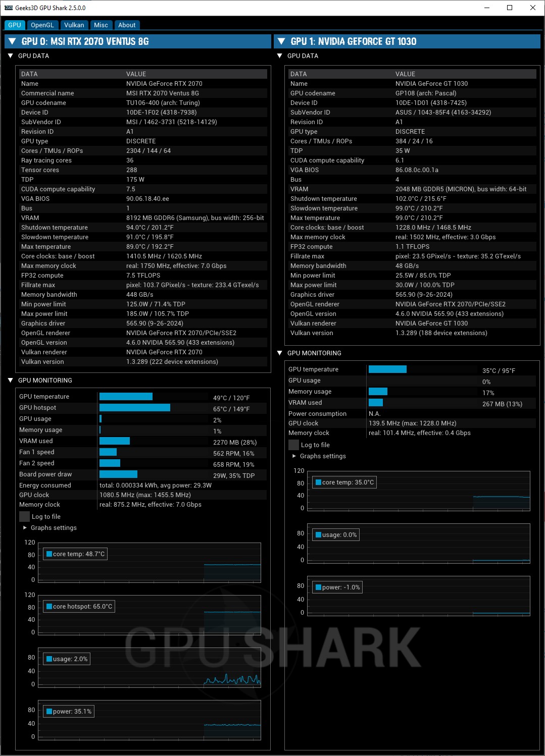Viewport: 545px width, 756px height.
Task: Expand Graphs settings under GPU 1
Action: point(294,456)
